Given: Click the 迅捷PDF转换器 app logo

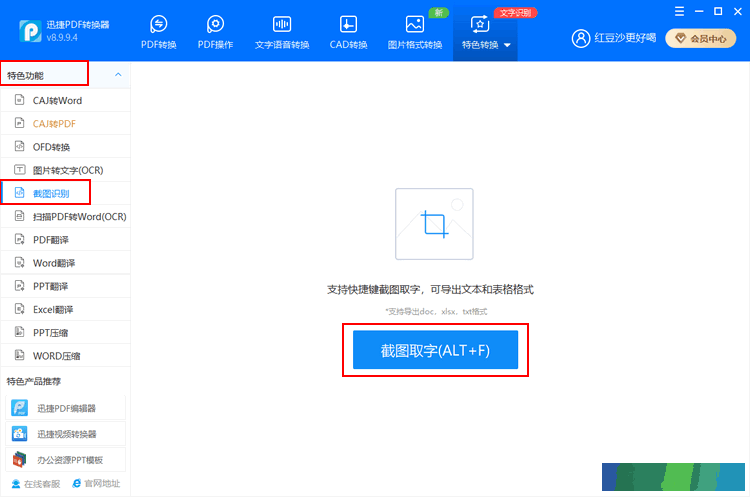Looking at the screenshot, I should click(30, 31).
